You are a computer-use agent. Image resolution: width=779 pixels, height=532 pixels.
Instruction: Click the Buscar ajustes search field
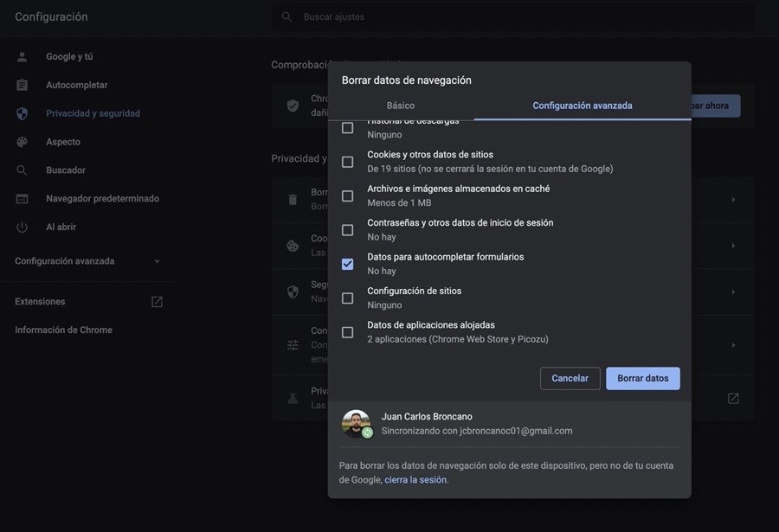pos(513,17)
